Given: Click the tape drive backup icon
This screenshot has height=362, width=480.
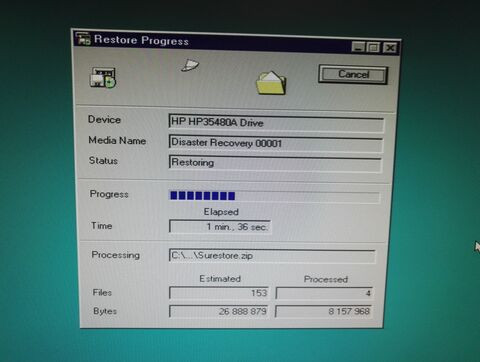Looking at the screenshot, I should click(103, 78).
